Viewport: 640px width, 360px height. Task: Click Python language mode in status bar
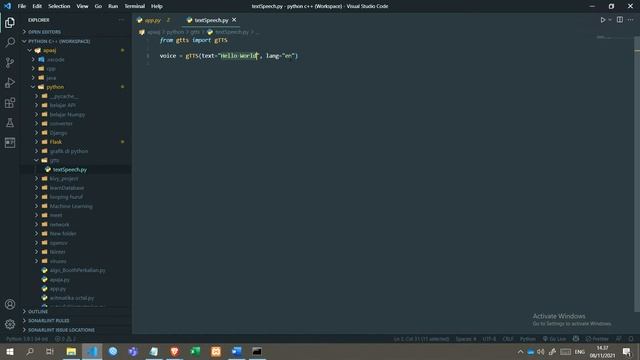(x=527, y=339)
